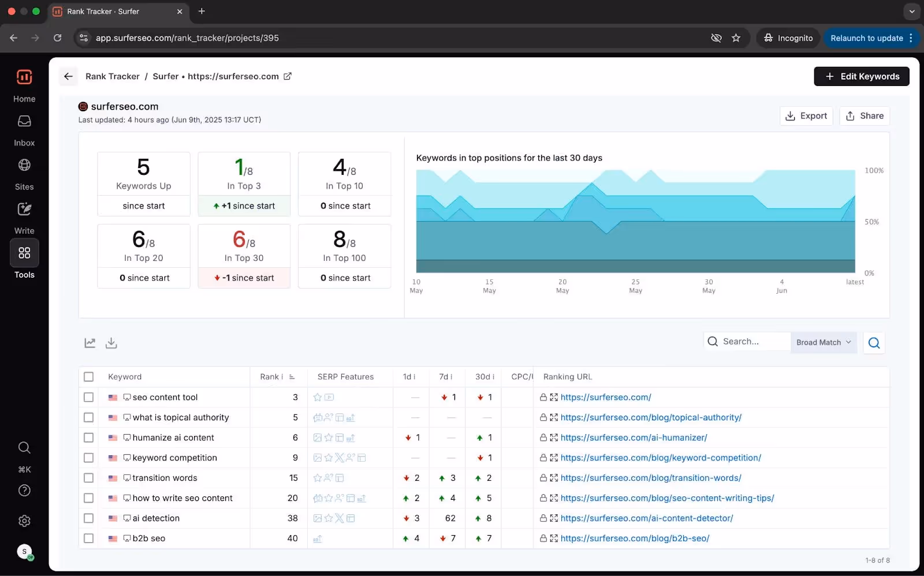Check the select-all checkbox in Keyword header
The height and width of the screenshot is (576, 924).
coord(88,377)
